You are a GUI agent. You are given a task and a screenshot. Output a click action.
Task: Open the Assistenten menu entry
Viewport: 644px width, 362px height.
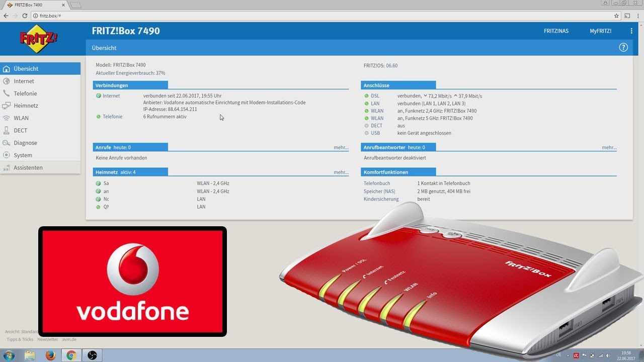click(x=27, y=167)
